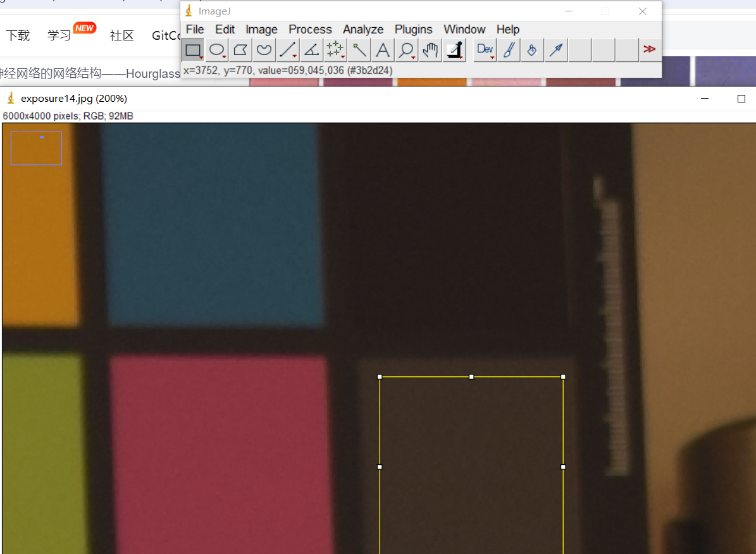Select the Flood Fill tool
Image resolution: width=756 pixels, height=554 pixels.
[x=532, y=50]
